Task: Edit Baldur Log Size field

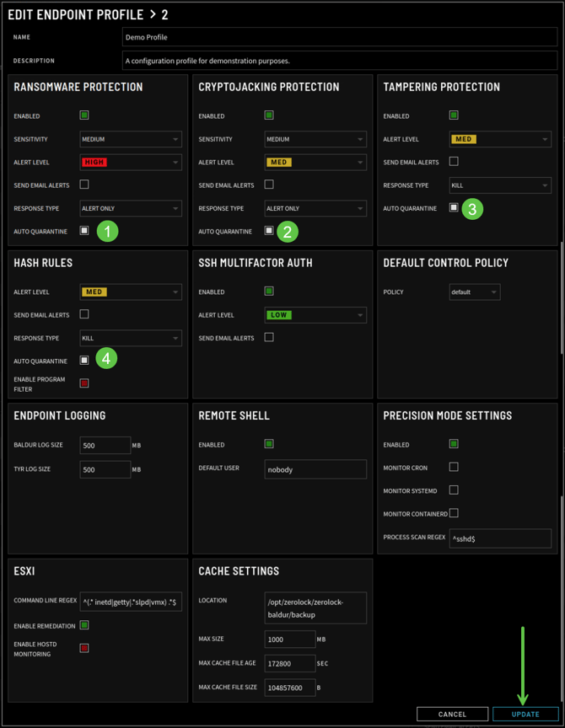Action: coord(105,445)
